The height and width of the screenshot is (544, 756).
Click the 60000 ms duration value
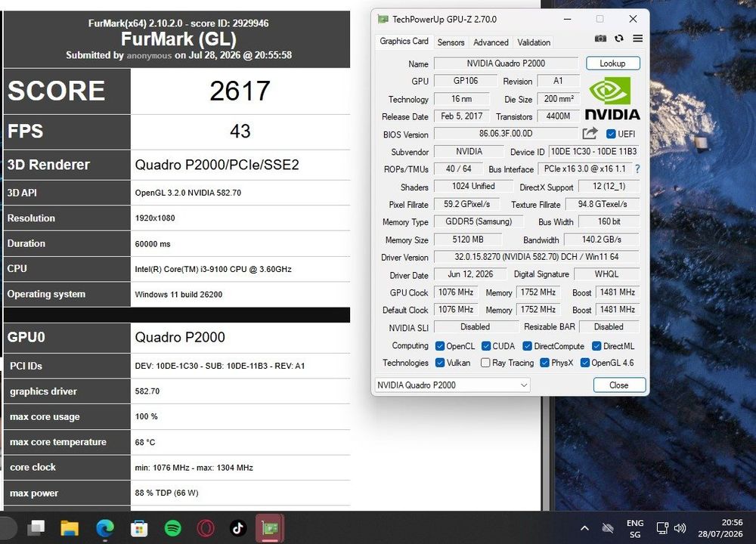[x=153, y=244]
